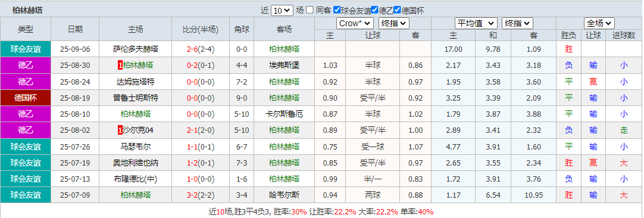The height and width of the screenshot is (218, 644).
Task: Click the 单率:40% summary text
Action: click(417, 212)
